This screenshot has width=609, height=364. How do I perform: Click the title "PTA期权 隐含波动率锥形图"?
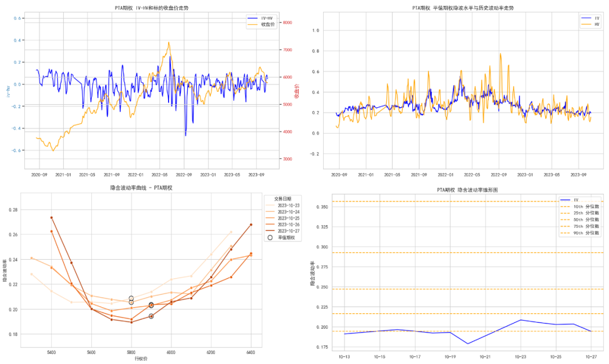(x=467, y=190)
